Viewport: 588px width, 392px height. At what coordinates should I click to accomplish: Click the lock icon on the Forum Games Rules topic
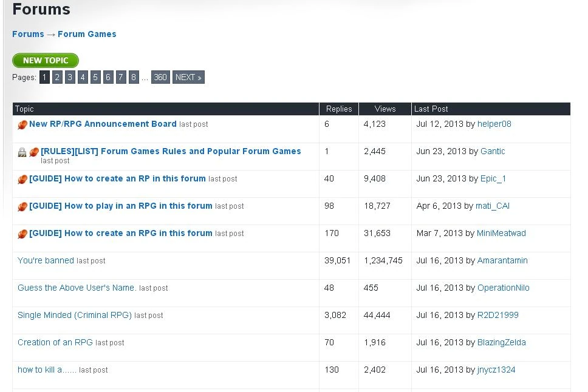coord(21,151)
